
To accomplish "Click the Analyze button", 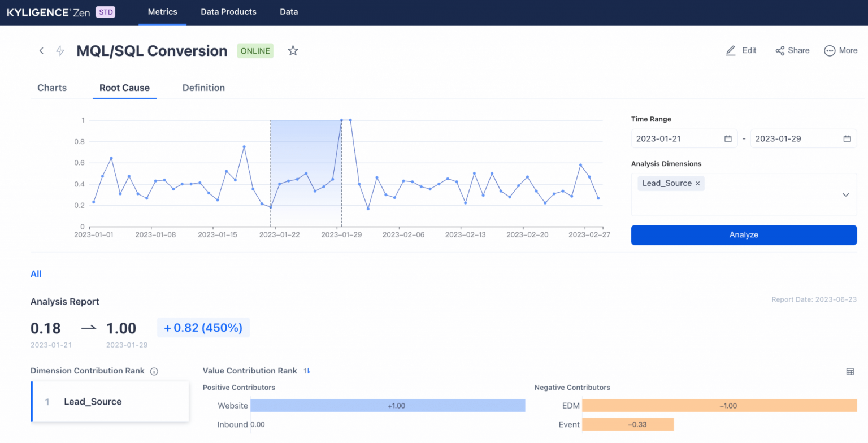I will click(x=744, y=235).
